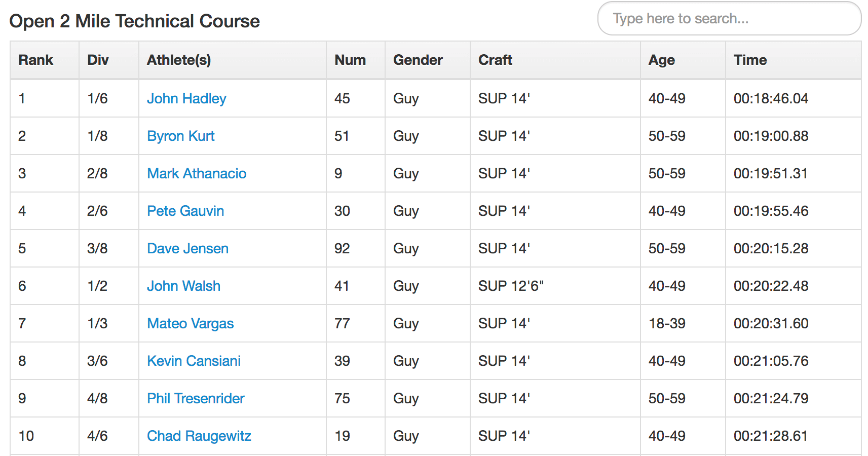Open John Hadley's athlete link

[186, 98]
